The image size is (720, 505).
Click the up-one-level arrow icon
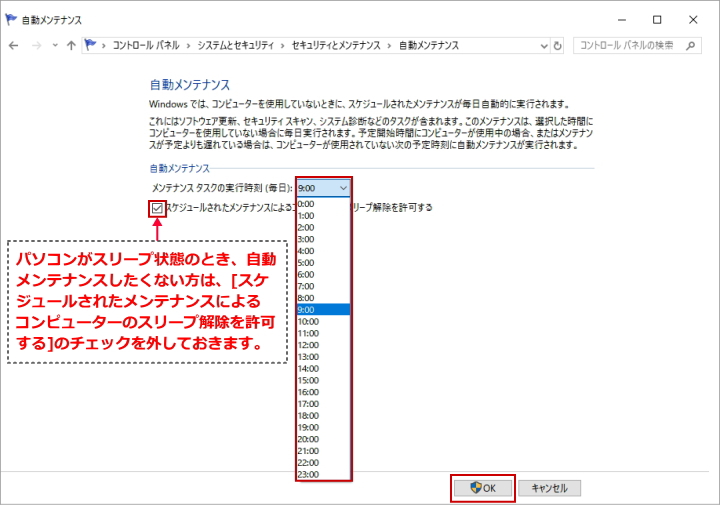point(71,45)
